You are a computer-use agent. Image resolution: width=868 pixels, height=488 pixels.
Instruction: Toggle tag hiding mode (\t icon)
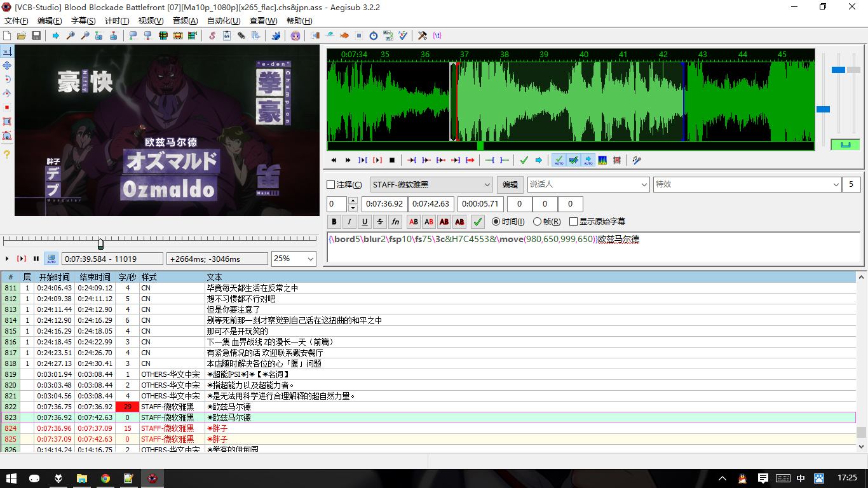click(437, 36)
